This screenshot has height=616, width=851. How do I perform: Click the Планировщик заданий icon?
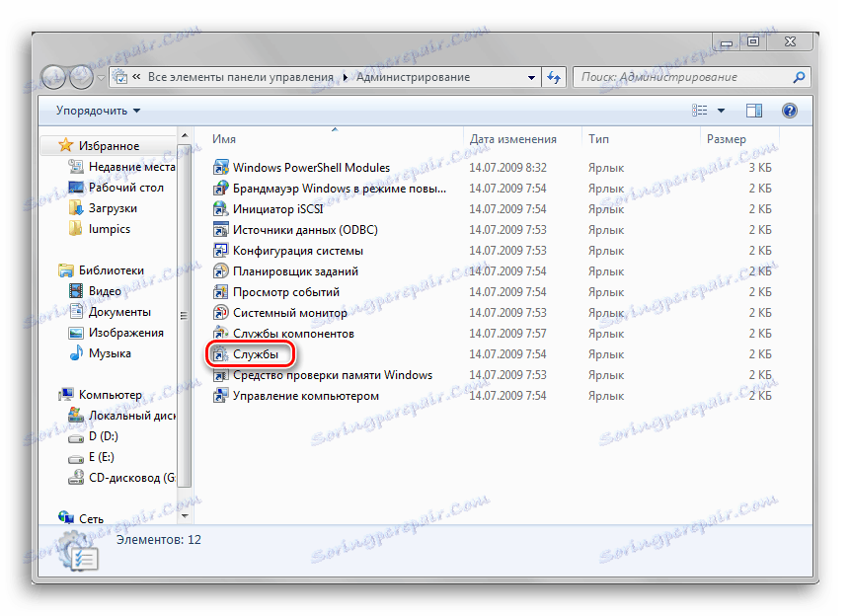[220, 270]
